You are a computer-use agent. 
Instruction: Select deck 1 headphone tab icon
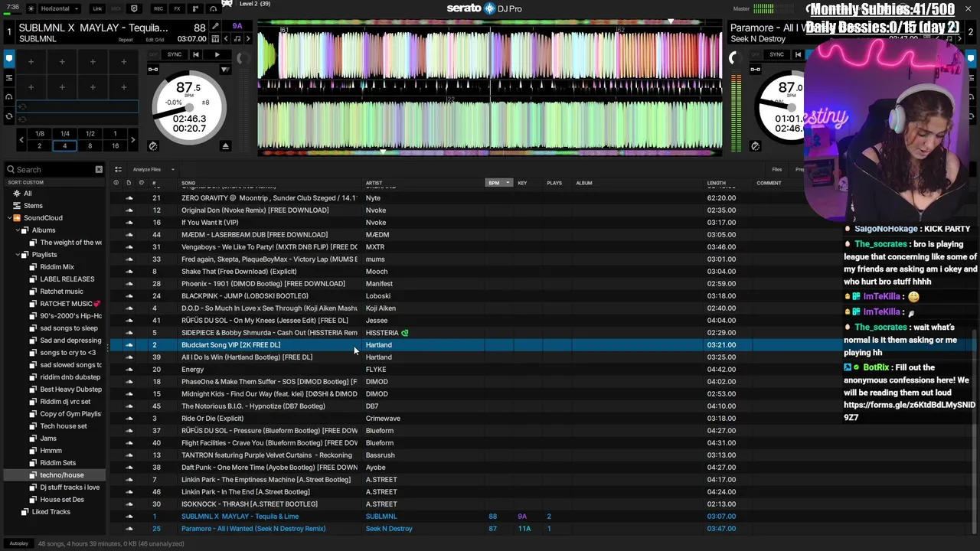tap(9, 96)
